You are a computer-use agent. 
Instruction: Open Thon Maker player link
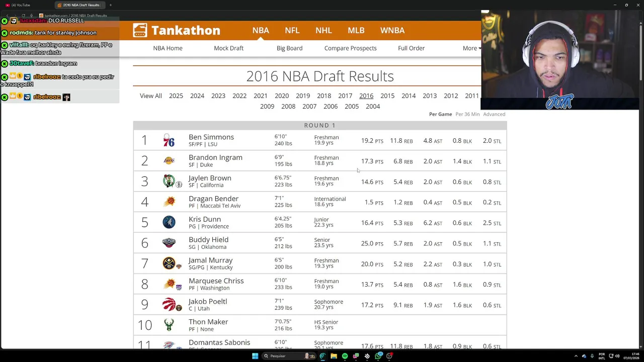click(x=208, y=322)
